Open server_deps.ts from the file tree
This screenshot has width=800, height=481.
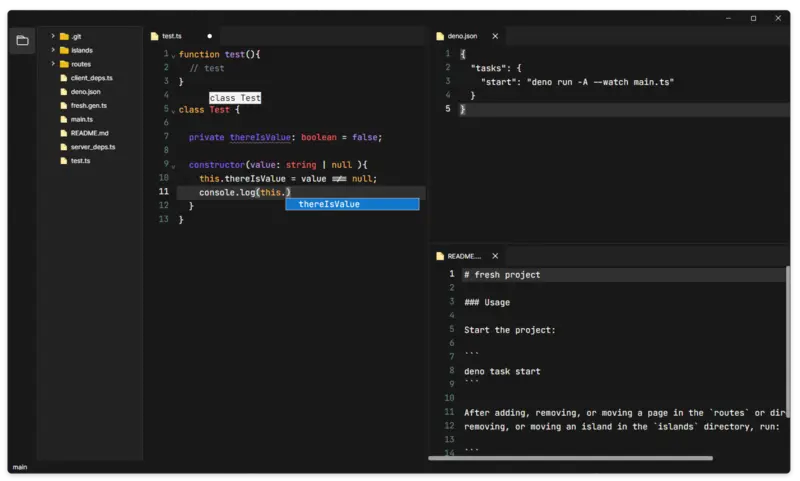pyautogui.click(x=93, y=146)
